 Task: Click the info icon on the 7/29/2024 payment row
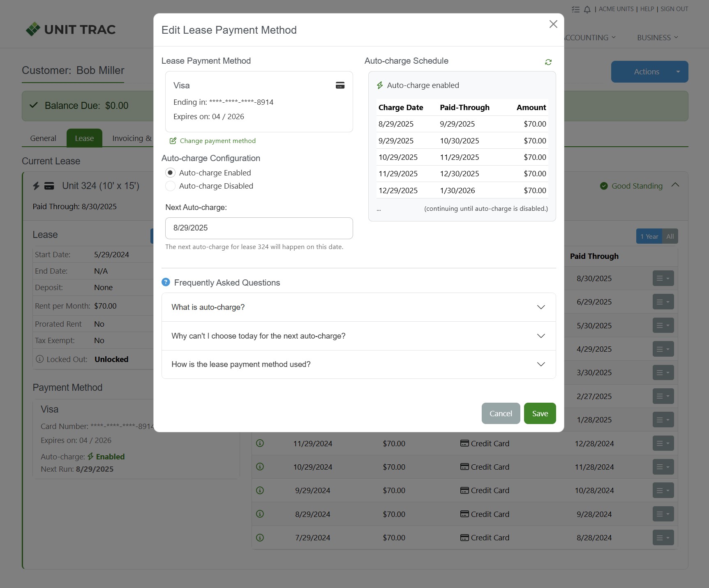(x=259, y=537)
